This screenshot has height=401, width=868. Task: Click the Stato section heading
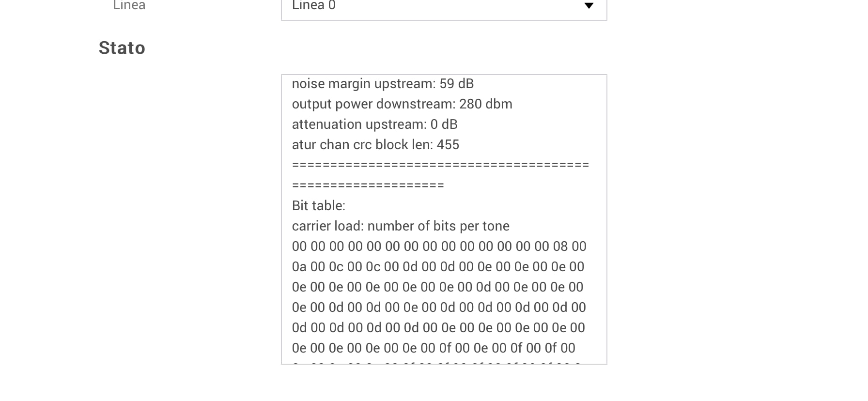[122, 48]
